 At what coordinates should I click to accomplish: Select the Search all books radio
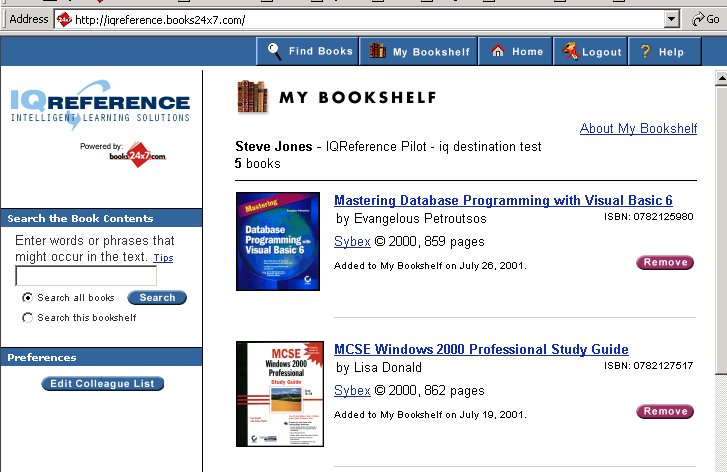pyautogui.click(x=27, y=298)
